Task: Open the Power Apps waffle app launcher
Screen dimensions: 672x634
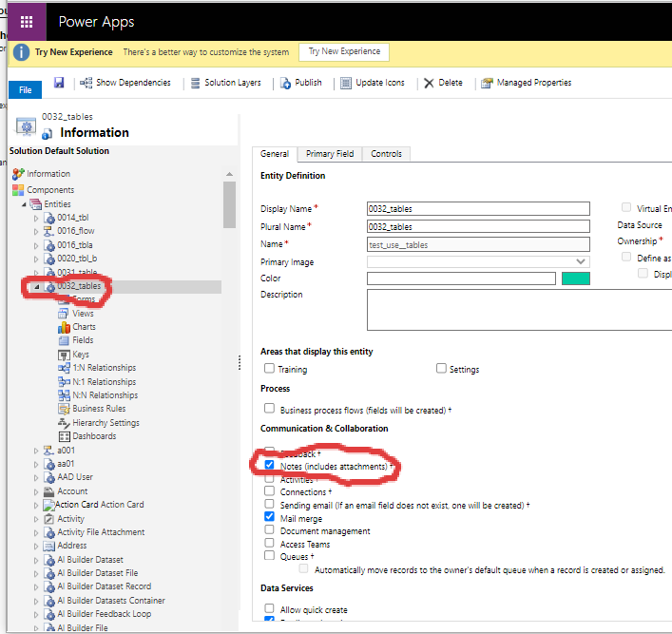Action: (x=27, y=21)
